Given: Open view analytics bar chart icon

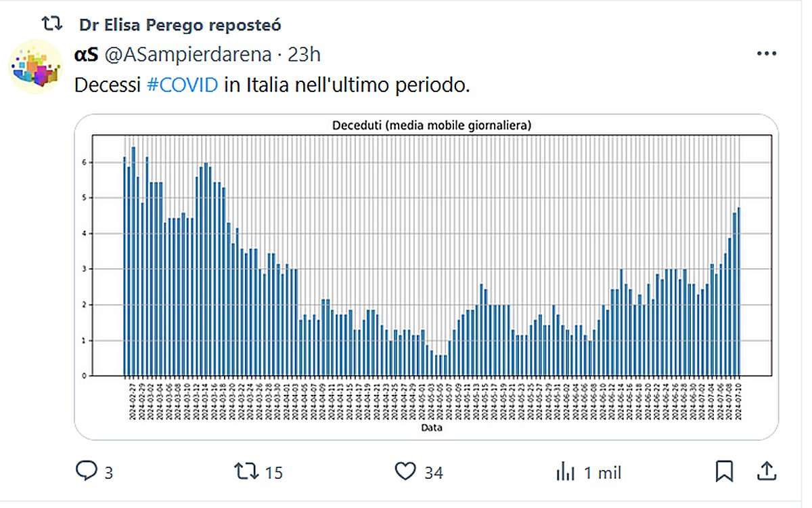Looking at the screenshot, I should (x=565, y=471).
